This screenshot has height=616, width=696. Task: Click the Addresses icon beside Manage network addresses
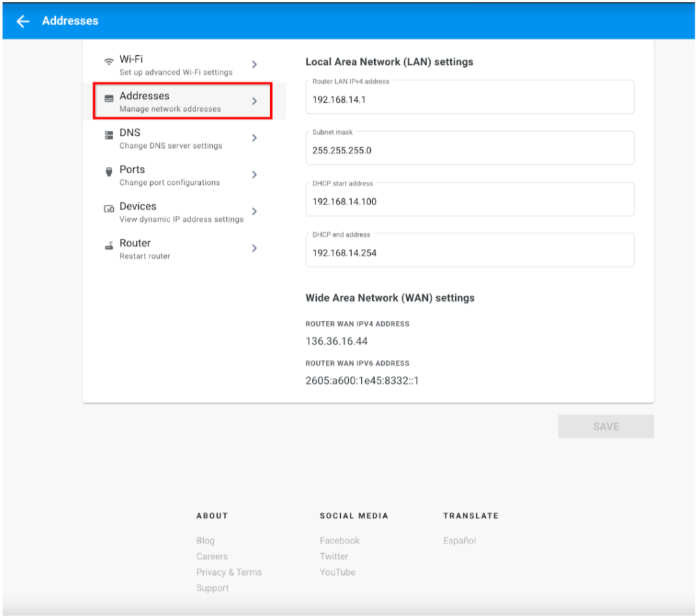(x=108, y=96)
